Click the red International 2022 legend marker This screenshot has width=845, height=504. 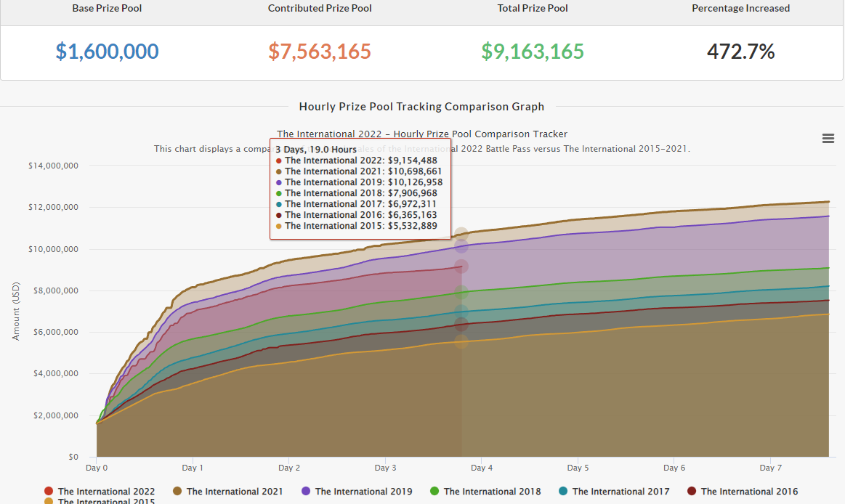[49, 492]
